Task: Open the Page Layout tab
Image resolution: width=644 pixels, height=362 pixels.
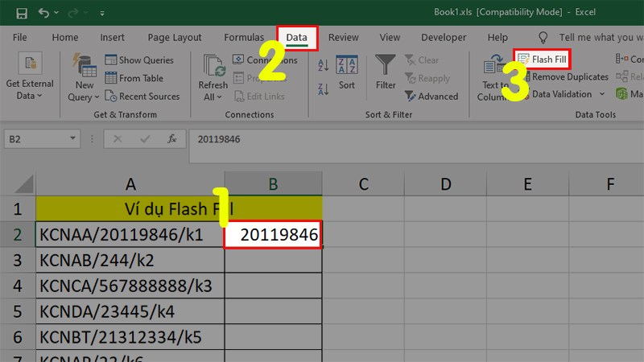Action: coord(175,37)
